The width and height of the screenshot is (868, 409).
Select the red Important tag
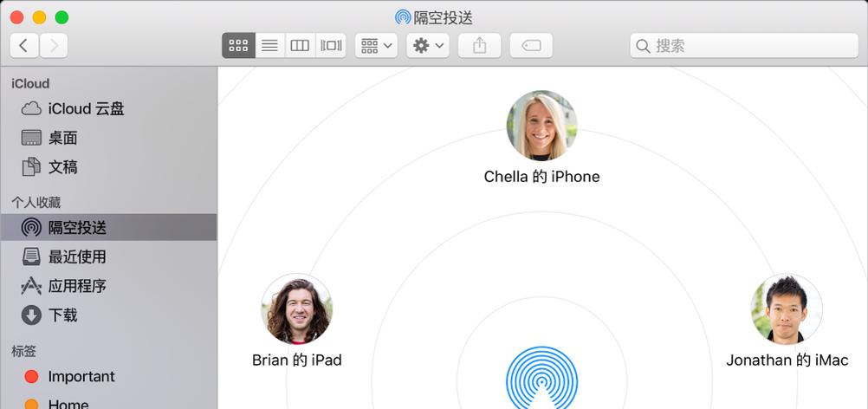pos(108,376)
